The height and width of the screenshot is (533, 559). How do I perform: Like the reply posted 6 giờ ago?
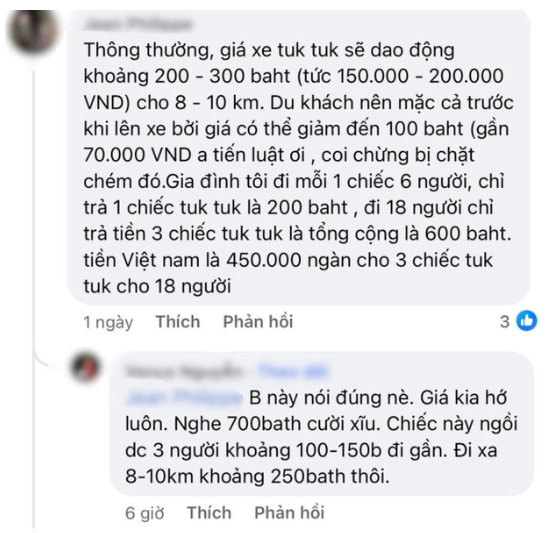point(209,513)
